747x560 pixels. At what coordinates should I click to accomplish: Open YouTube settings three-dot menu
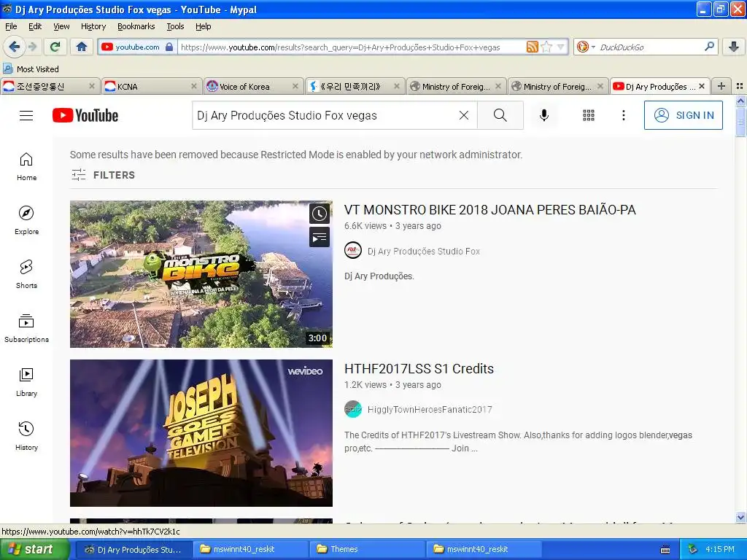[623, 115]
